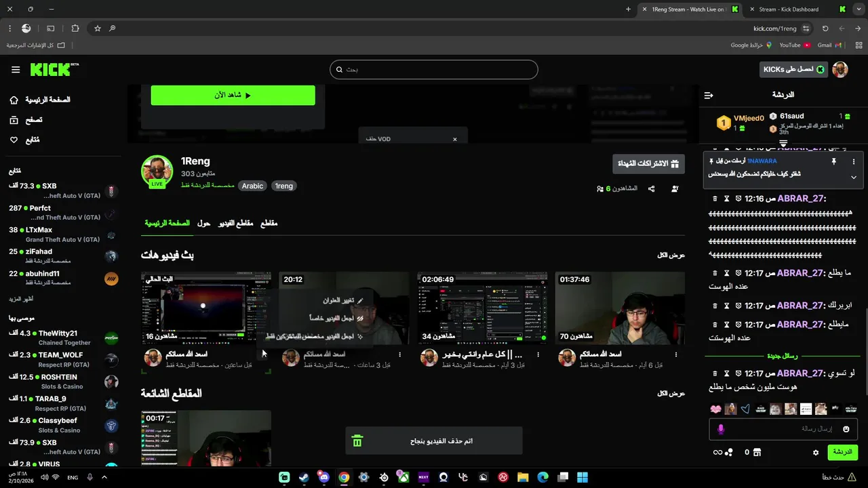Click the green Watch Now button

point(233,96)
